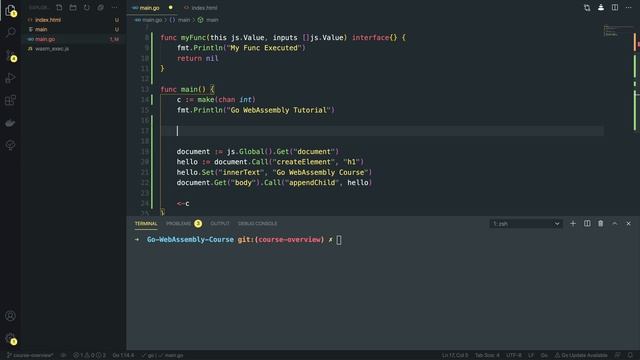640x360 pixels.
Task: Click the PROBLEMS count badge
Action: point(198,223)
